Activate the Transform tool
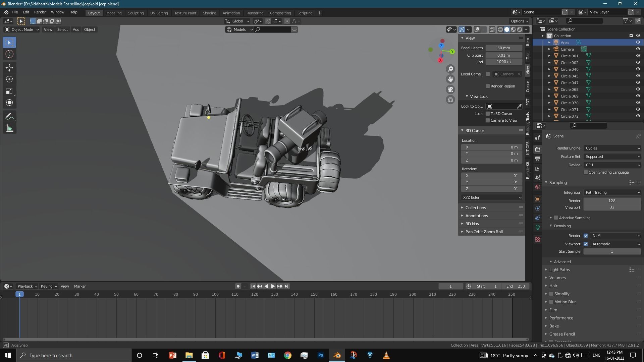Viewport: 644px width, 362px height. point(9,103)
